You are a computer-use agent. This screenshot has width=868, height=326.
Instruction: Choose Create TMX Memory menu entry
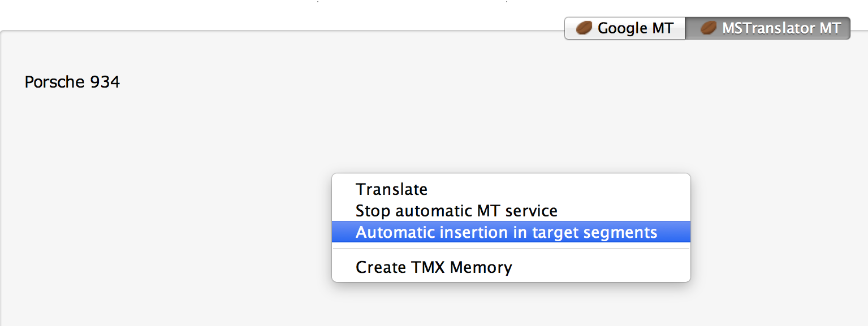434,267
